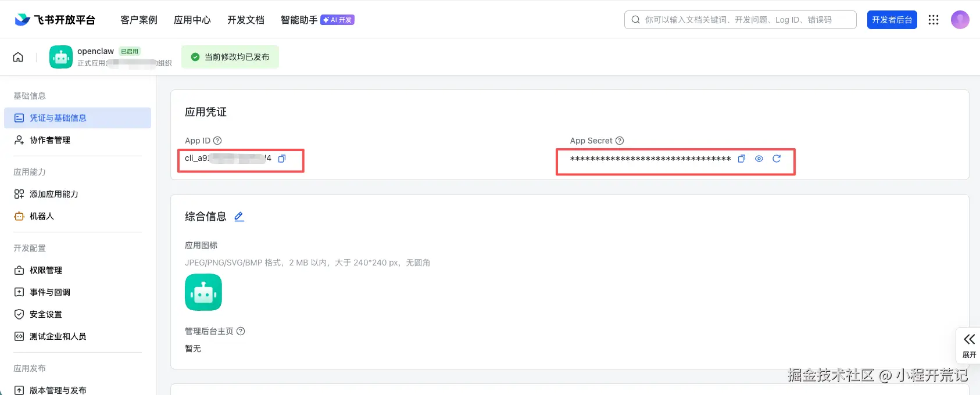The width and height of the screenshot is (980, 395).
Task: Go to 客户案例 in top navigation
Action: [x=139, y=20]
